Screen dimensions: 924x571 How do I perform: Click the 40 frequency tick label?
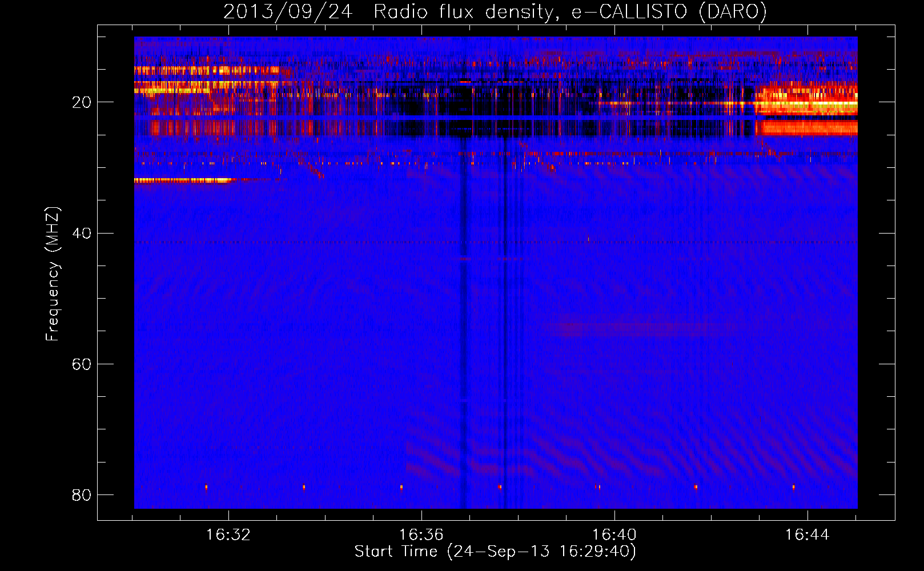click(x=82, y=234)
